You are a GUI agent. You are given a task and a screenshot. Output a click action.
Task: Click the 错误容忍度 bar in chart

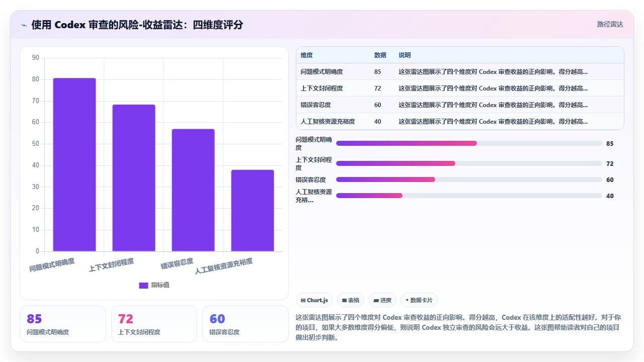pos(193,190)
